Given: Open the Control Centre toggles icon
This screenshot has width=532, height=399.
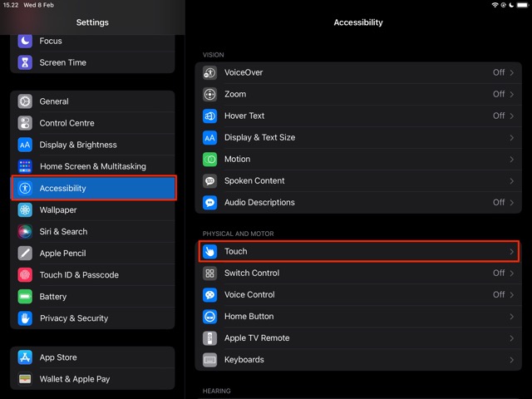Looking at the screenshot, I should tap(25, 123).
